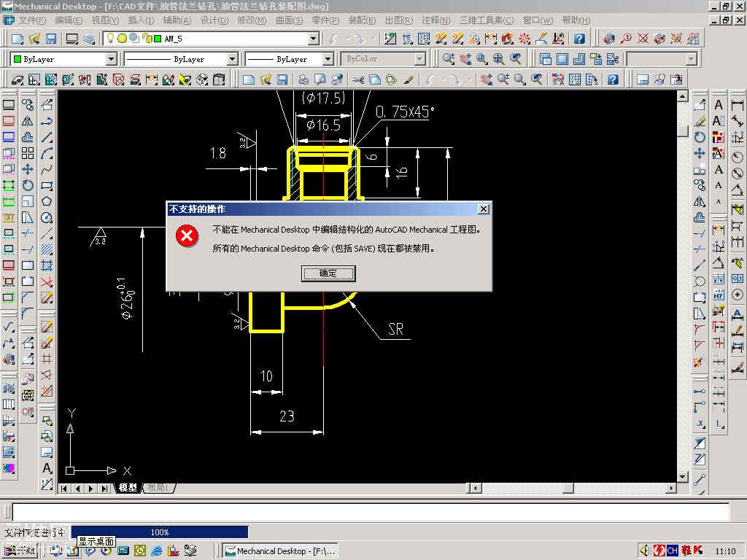Click the 确定 button in dialog
Viewport: 747px width, 560px height.
[x=328, y=273]
